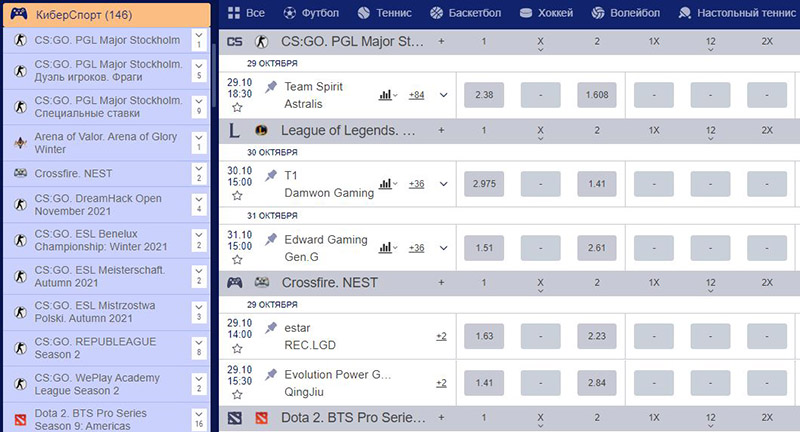
Task: Click the tennis ball icon in navigation
Action: (x=363, y=13)
